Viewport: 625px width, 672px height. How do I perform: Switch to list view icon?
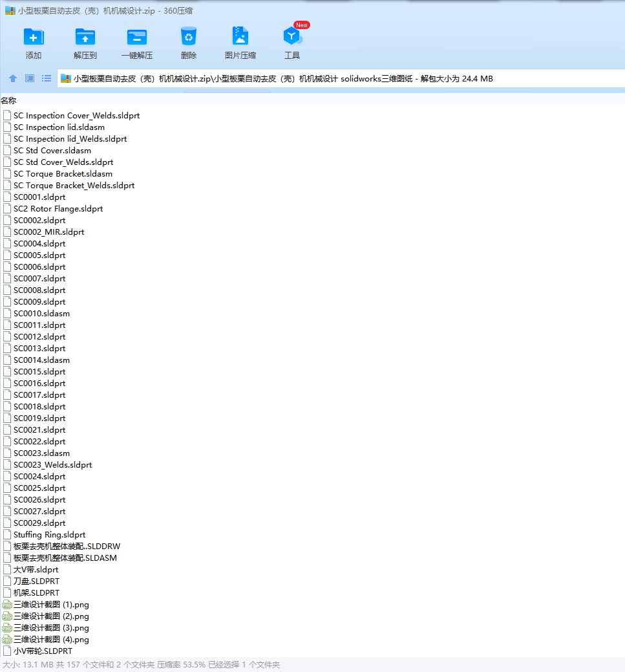pos(47,78)
